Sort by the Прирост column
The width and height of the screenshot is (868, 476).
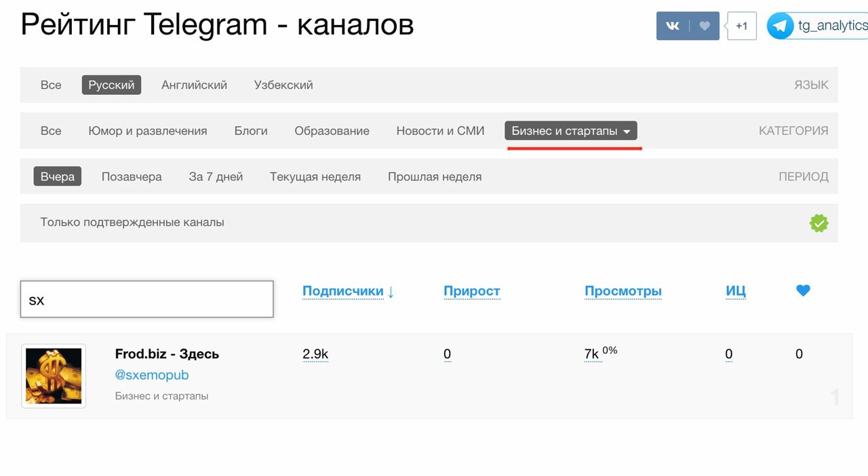tap(471, 291)
